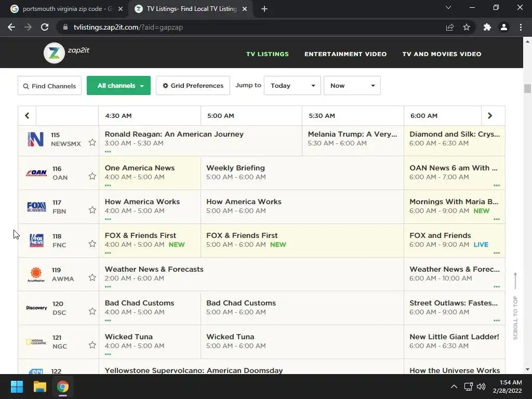This screenshot has width=532, height=399.
Task: Show hidden system tray icons
Action: (x=454, y=387)
